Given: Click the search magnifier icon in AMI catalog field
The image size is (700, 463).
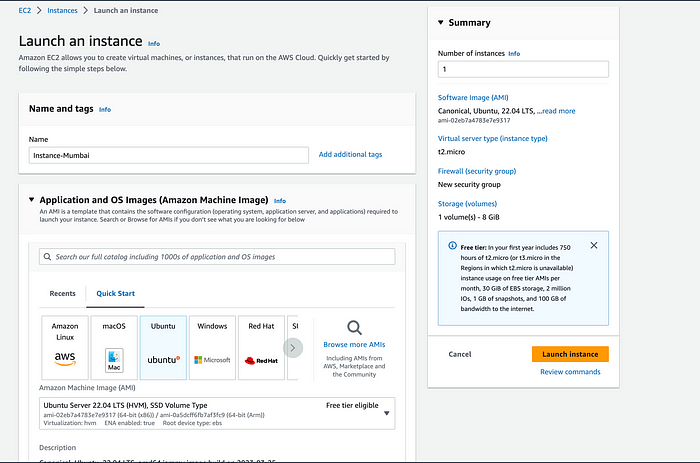Looking at the screenshot, I should click(47, 257).
